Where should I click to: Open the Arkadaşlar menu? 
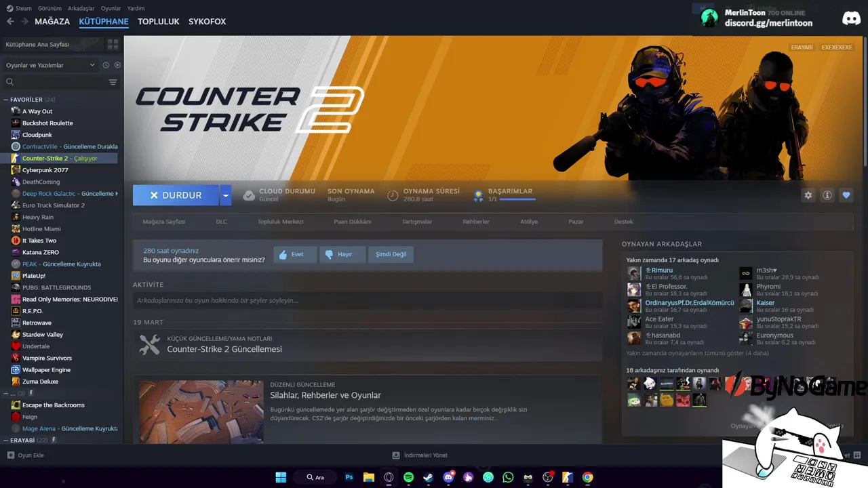pyautogui.click(x=81, y=8)
